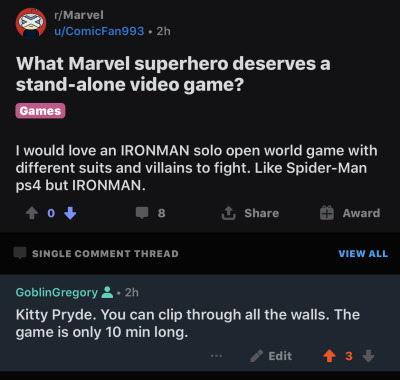The image size is (400, 380).
Task: Click the Share label
Action: tap(262, 213)
